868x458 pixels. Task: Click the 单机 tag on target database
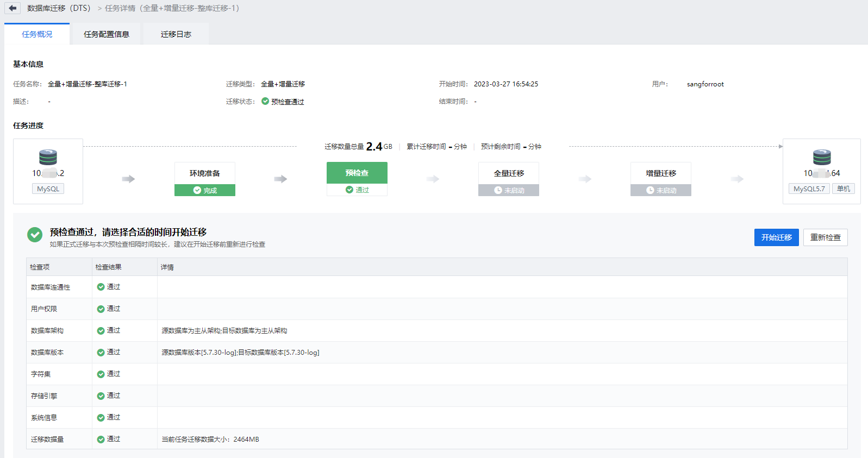click(843, 189)
